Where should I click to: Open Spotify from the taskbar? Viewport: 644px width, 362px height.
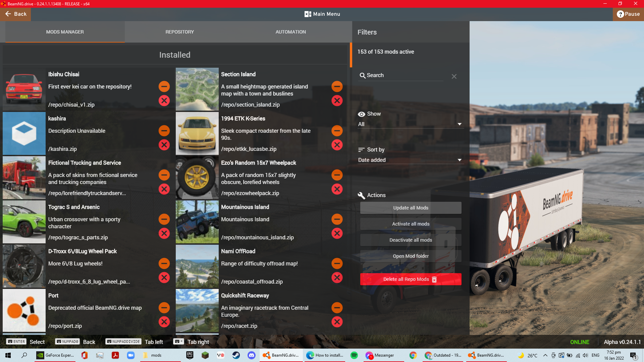(354, 355)
